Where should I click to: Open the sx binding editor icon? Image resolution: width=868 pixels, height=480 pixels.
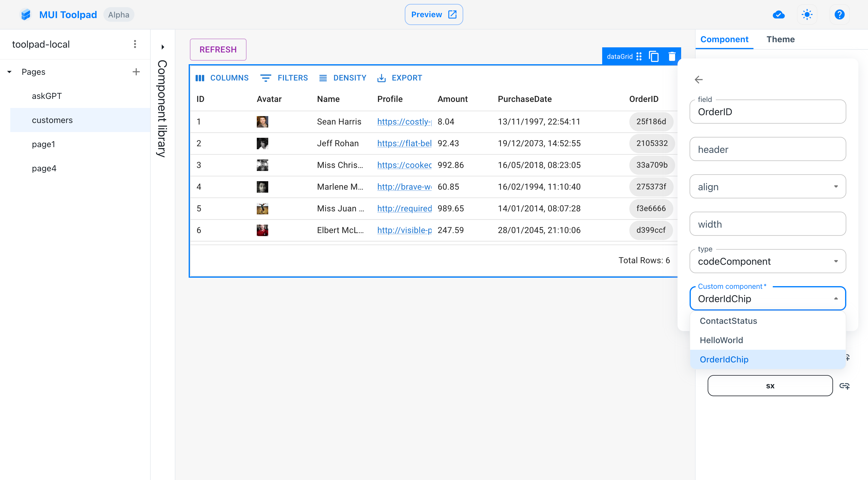(845, 386)
